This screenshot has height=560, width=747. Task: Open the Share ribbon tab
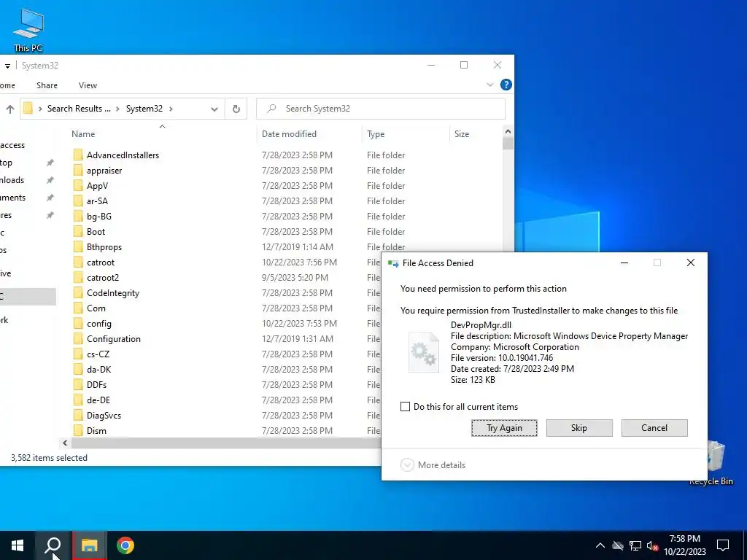[x=47, y=85]
